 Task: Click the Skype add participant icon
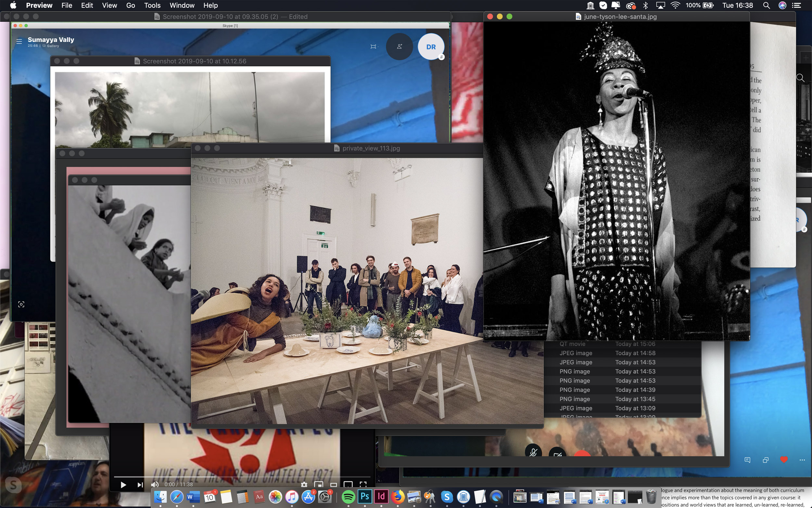click(x=399, y=47)
